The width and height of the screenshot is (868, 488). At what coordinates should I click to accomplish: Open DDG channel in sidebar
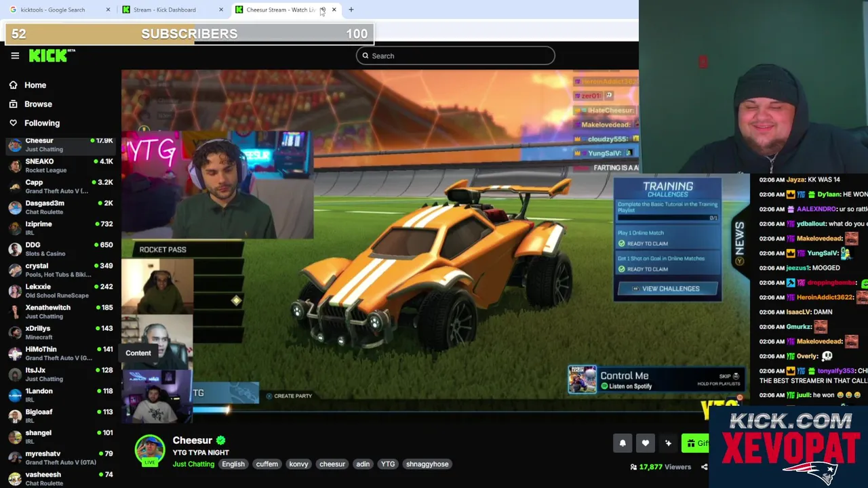(60, 249)
